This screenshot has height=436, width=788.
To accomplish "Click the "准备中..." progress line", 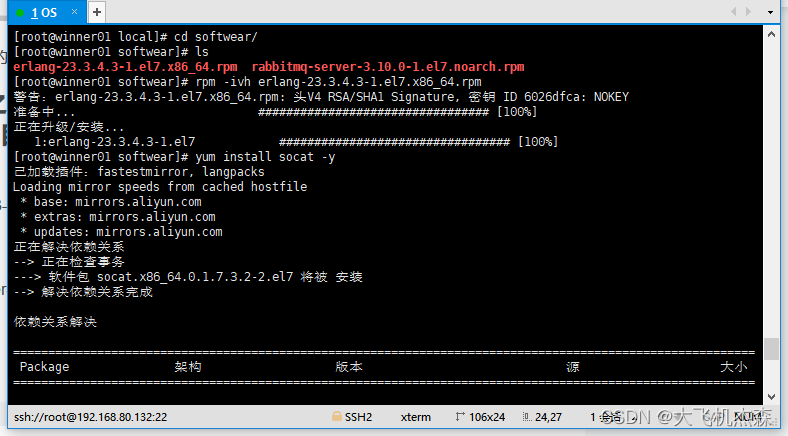I will (275, 112).
